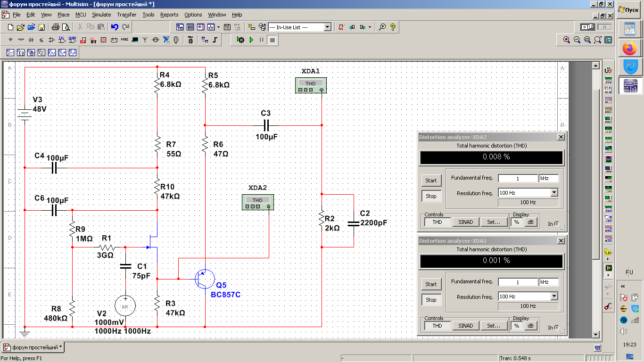Click the Print icon
Image resolution: width=644 pixels, height=362 pixels.
(x=55, y=27)
